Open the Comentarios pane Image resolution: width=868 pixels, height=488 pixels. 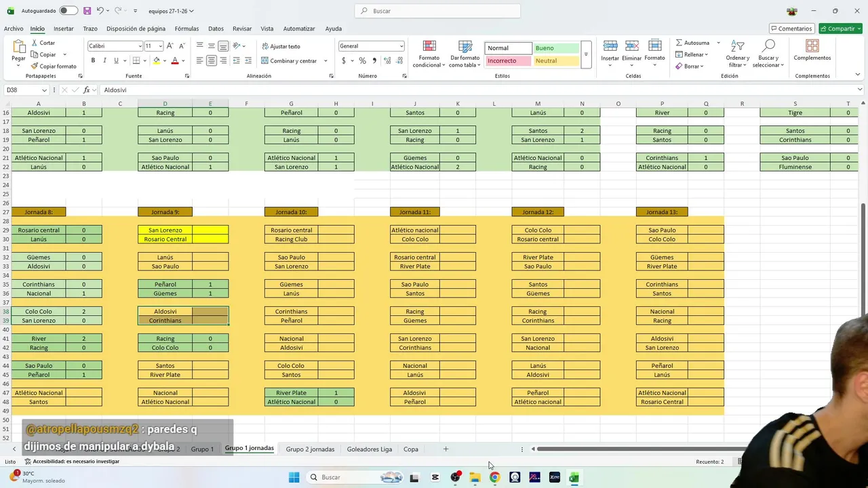pos(791,28)
